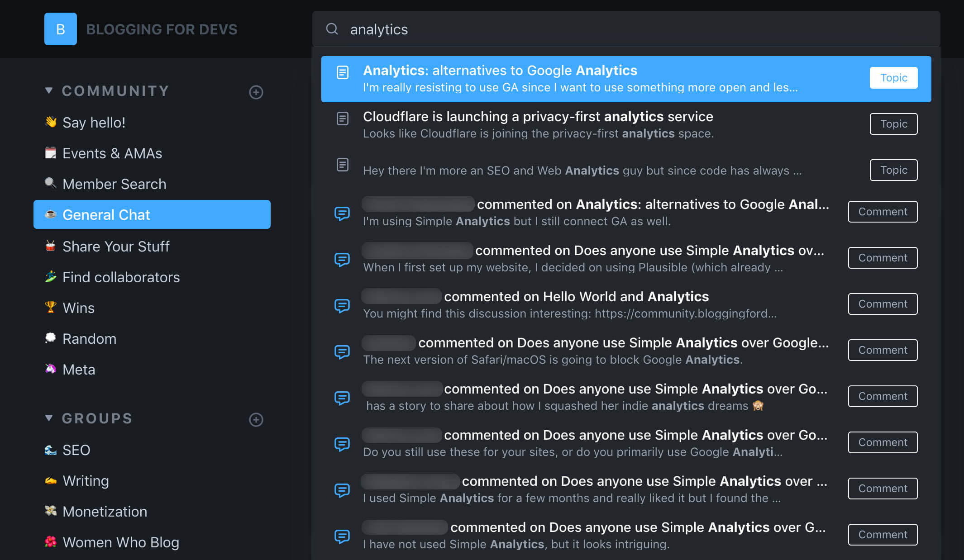The width and height of the screenshot is (964, 560).
Task: Collapse the Groups section triangle
Action: coord(49,418)
